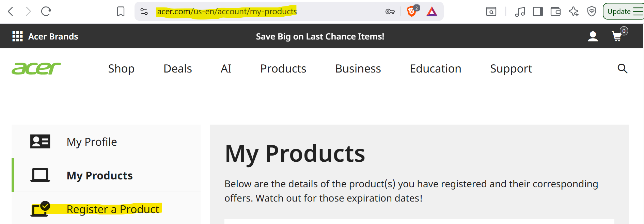Image resolution: width=644 pixels, height=224 pixels.
Task: Open the Products navigation menu
Action: coord(283,69)
